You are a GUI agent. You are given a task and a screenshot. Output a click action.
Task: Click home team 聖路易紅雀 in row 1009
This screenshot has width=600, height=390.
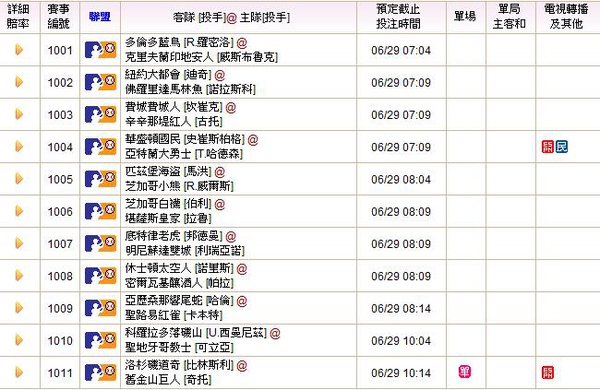click(153, 315)
